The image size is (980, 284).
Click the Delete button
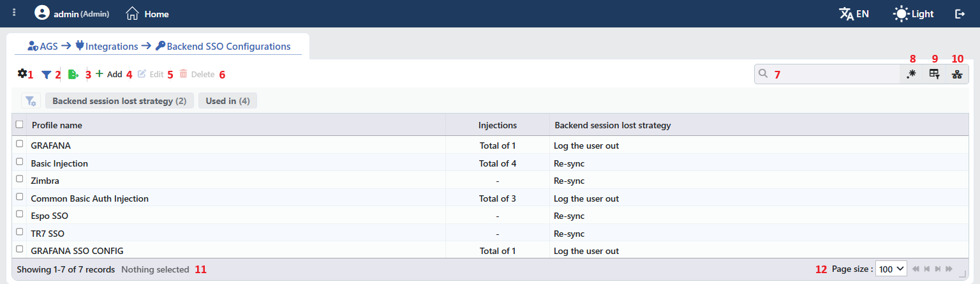(x=197, y=74)
